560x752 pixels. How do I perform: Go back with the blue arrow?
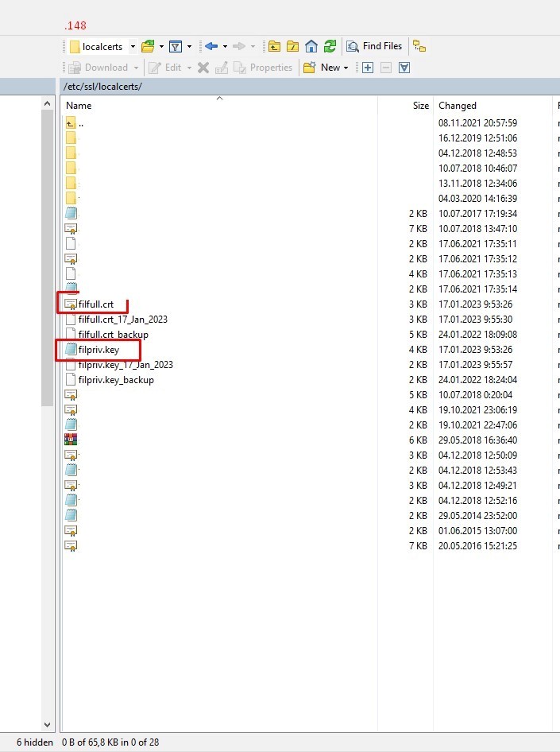(211, 47)
